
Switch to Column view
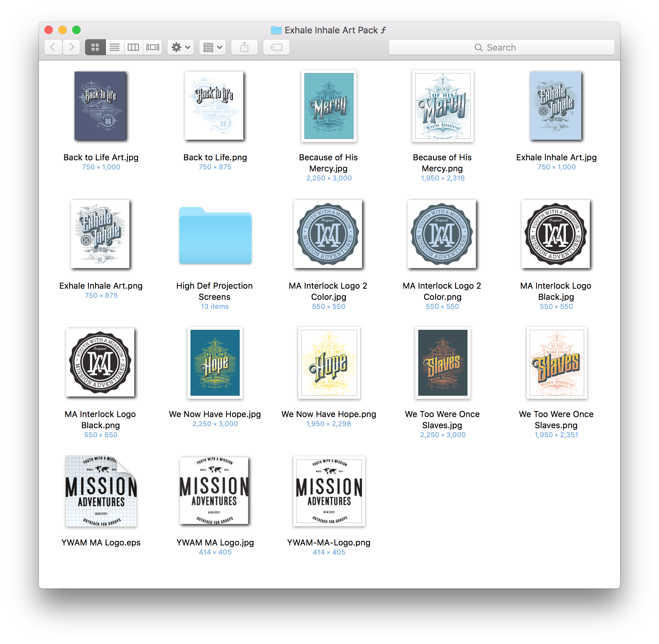tap(134, 47)
